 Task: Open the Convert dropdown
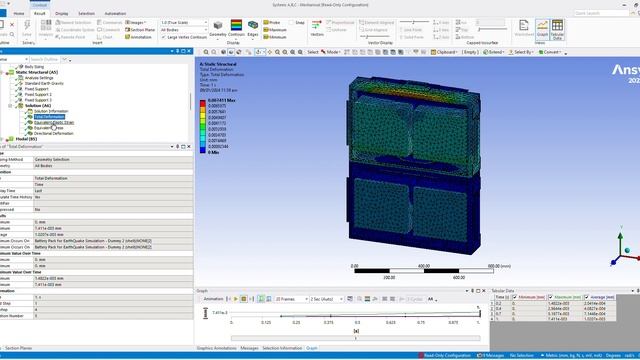tap(551, 52)
